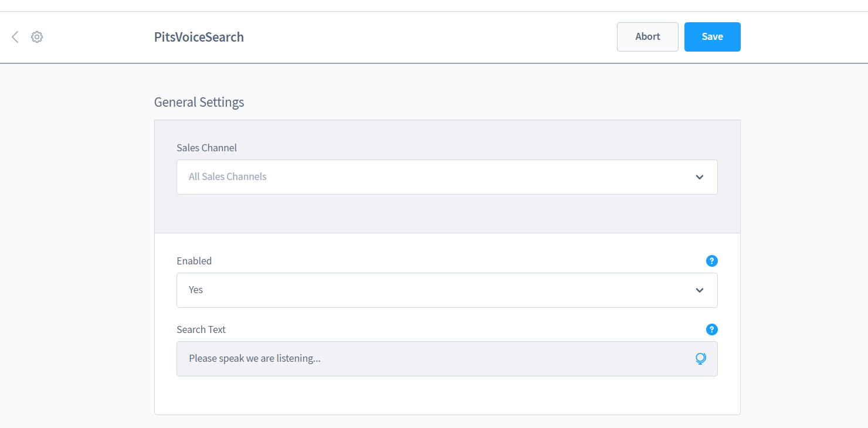Open the Enabled dropdown chevron
The width and height of the screenshot is (868, 428).
point(699,290)
